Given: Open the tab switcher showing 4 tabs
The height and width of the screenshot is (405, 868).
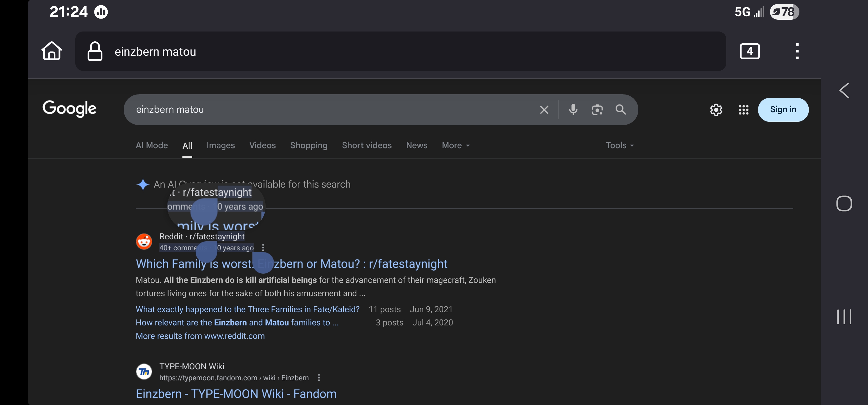Looking at the screenshot, I should pyautogui.click(x=750, y=51).
